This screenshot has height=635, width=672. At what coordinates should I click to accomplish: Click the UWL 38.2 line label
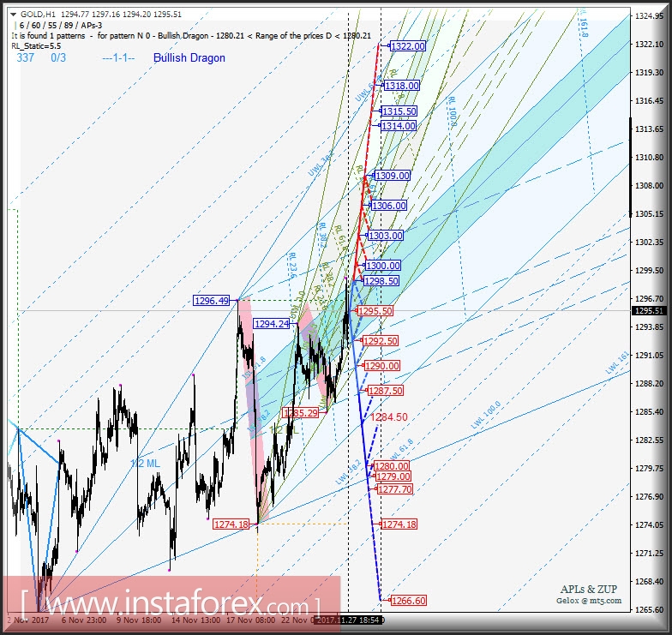click(x=321, y=165)
